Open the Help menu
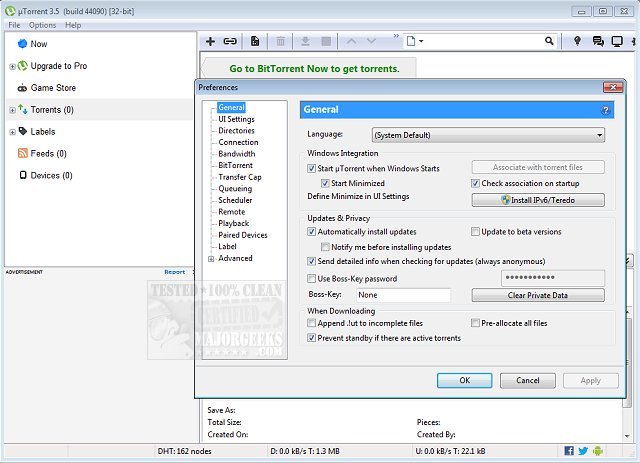Viewport: 640px width, 463px height. click(73, 25)
